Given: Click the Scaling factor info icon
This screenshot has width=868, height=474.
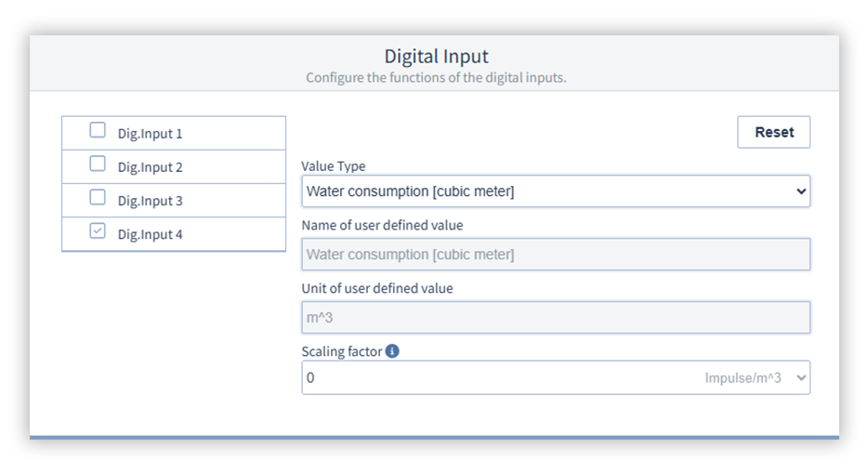Looking at the screenshot, I should point(392,351).
